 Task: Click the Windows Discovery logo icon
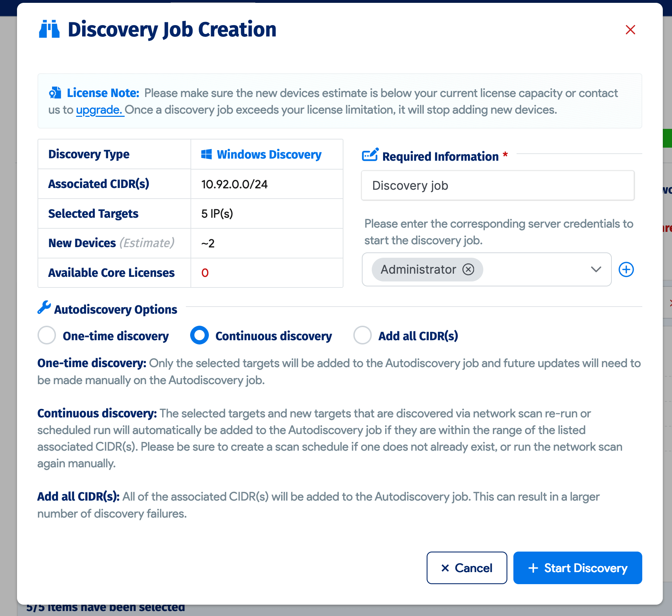(207, 154)
